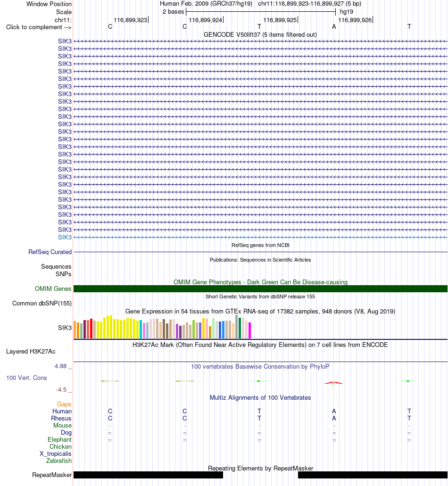
Task: Open the RefSeq Curated track label
Action: [50, 252]
